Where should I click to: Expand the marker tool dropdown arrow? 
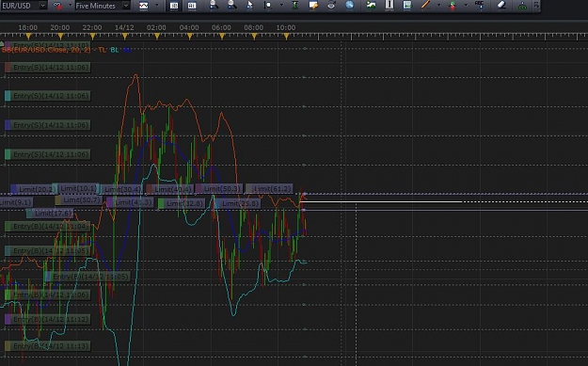[x=466, y=6]
